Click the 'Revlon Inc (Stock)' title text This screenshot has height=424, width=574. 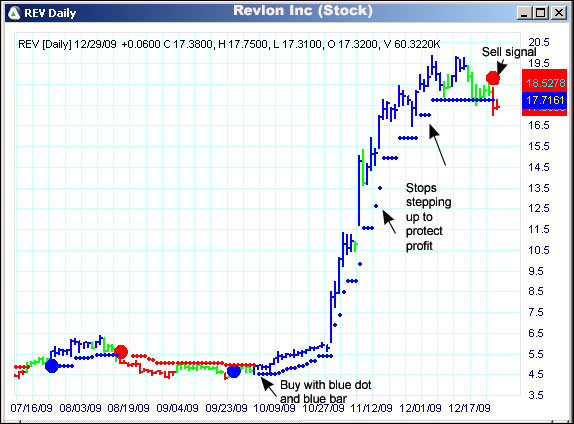click(303, 11)
